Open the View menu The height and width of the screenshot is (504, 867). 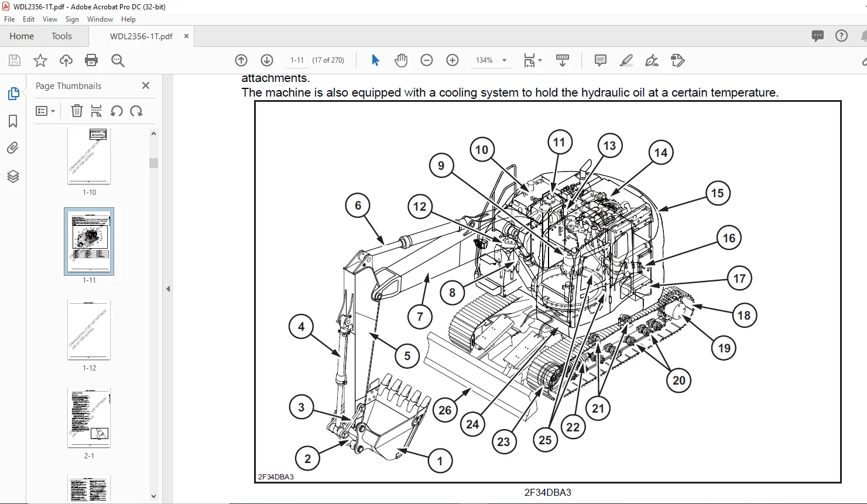click(50, 19)
